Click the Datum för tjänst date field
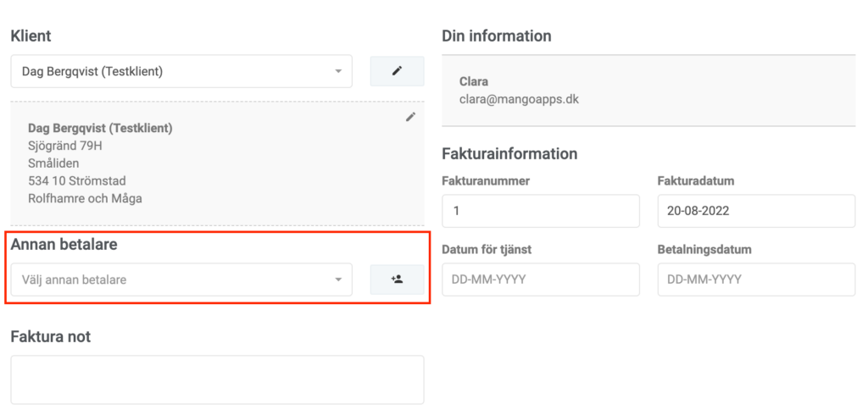Screen dimensions: 868x415 click(541, 279)
